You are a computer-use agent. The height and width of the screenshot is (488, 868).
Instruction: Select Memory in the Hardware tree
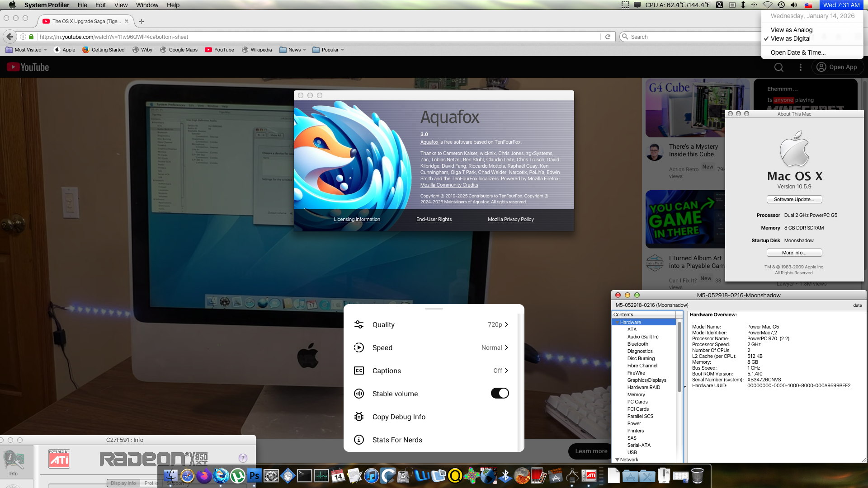636,394
